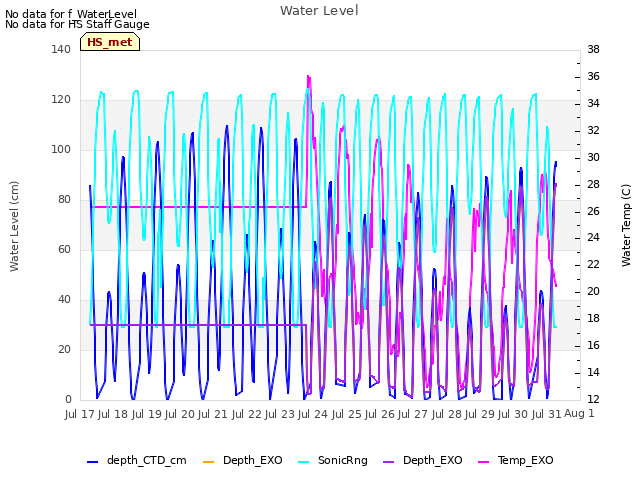The image size is (640, 480).
Task: Click the Water Level (cm) axis label
Action: pos(14,226)
